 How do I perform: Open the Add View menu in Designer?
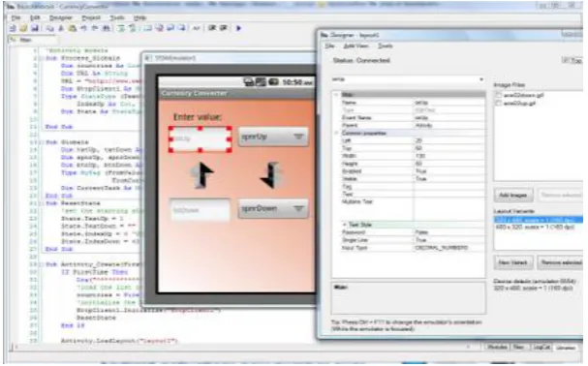point(356,46)
